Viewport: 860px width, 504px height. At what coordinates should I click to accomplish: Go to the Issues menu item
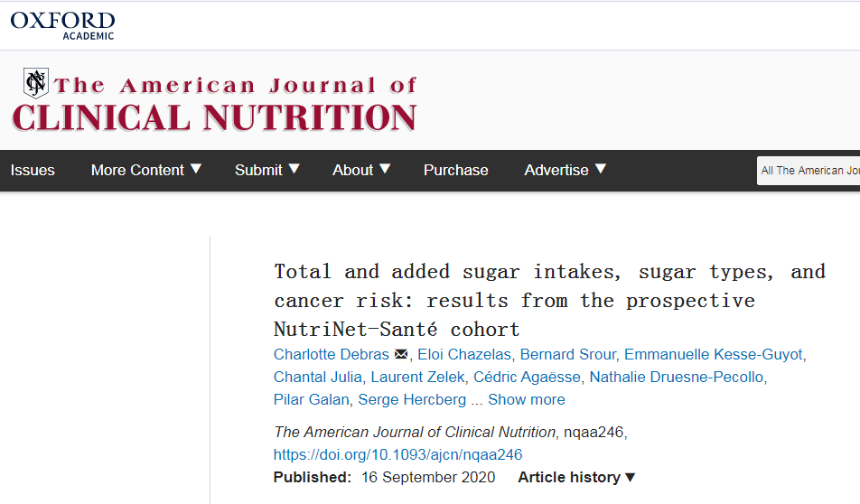pos(33,170)
